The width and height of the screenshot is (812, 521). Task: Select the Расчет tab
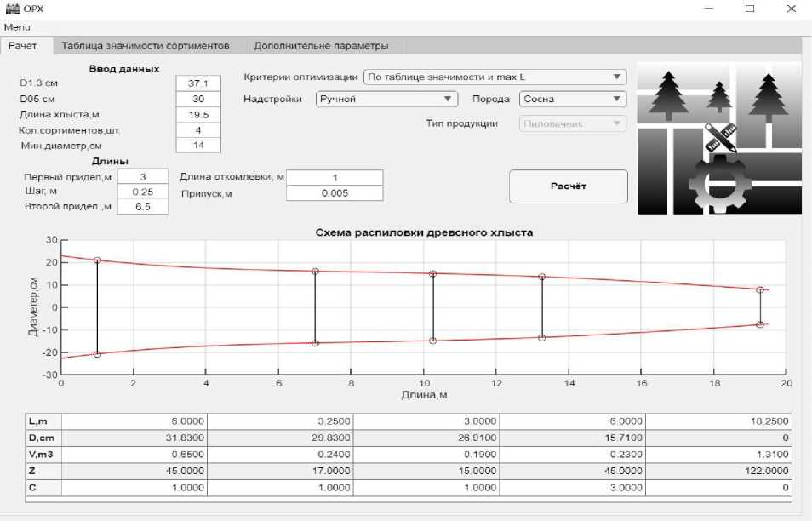tap(23, 46)
